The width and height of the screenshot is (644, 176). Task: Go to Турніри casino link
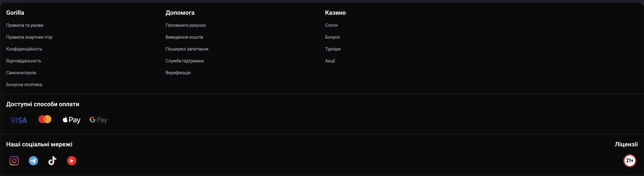333,49
